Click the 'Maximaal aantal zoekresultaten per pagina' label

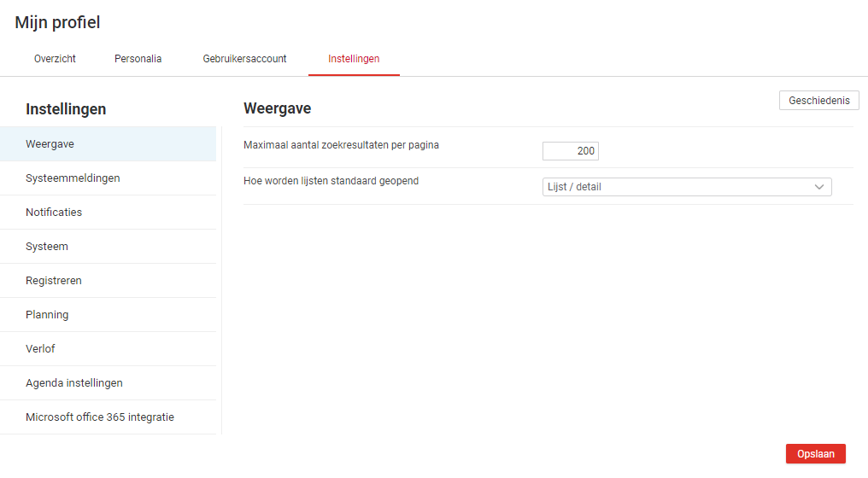click(x=341, y=145)
